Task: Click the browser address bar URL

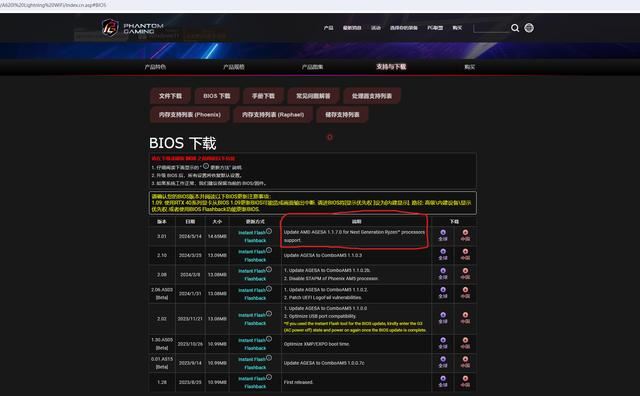Action: coord(53,5)
